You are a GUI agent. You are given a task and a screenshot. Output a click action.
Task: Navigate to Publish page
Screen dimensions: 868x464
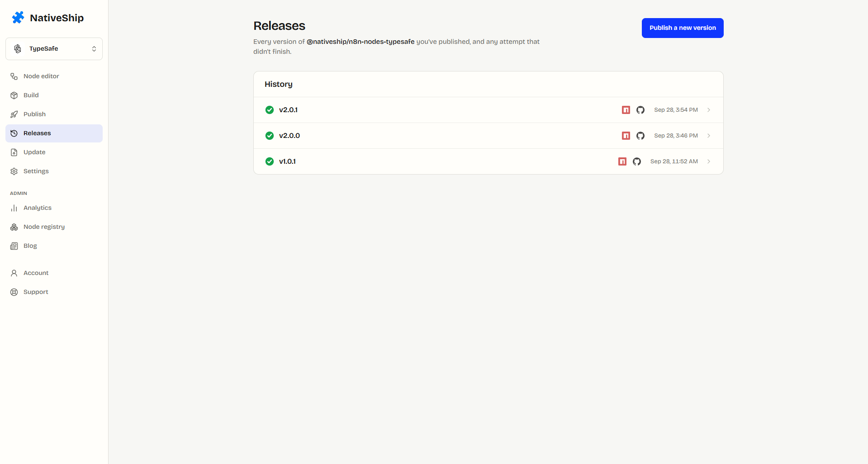[x=54, y=114]
